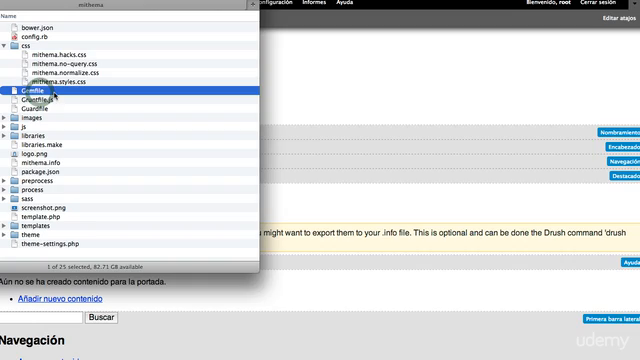Click the plus button in Finder title bar
This screenshot has width=640, height=360.
(253, 4)
